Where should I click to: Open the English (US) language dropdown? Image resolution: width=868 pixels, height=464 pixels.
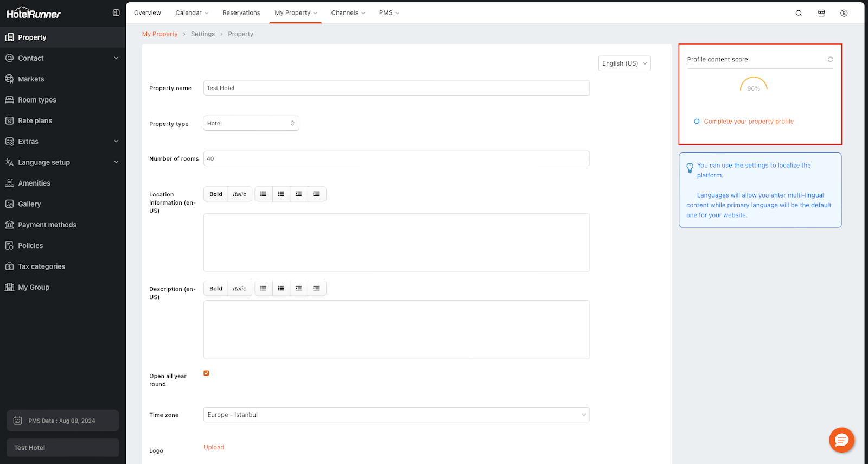click(x=624, y=63)
